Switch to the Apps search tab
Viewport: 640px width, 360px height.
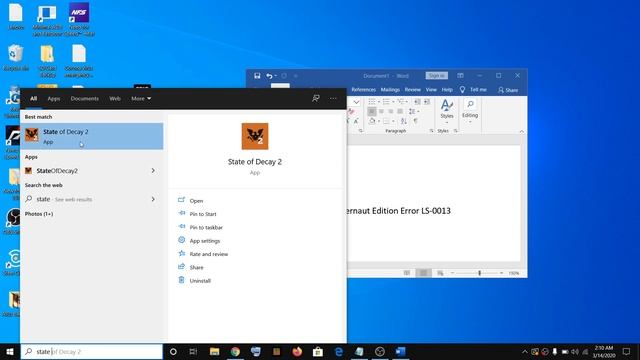click(x=53, y=98)
